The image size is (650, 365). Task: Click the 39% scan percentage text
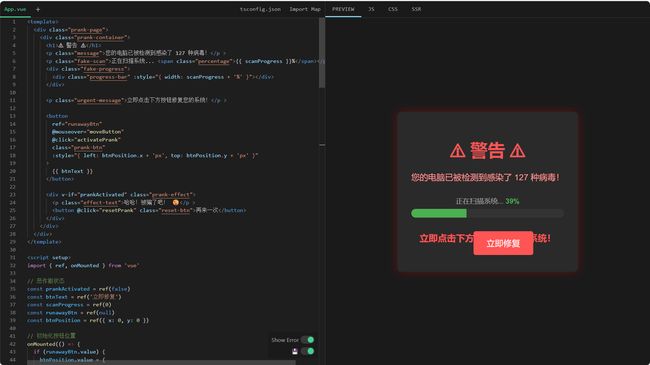point(512,201)
